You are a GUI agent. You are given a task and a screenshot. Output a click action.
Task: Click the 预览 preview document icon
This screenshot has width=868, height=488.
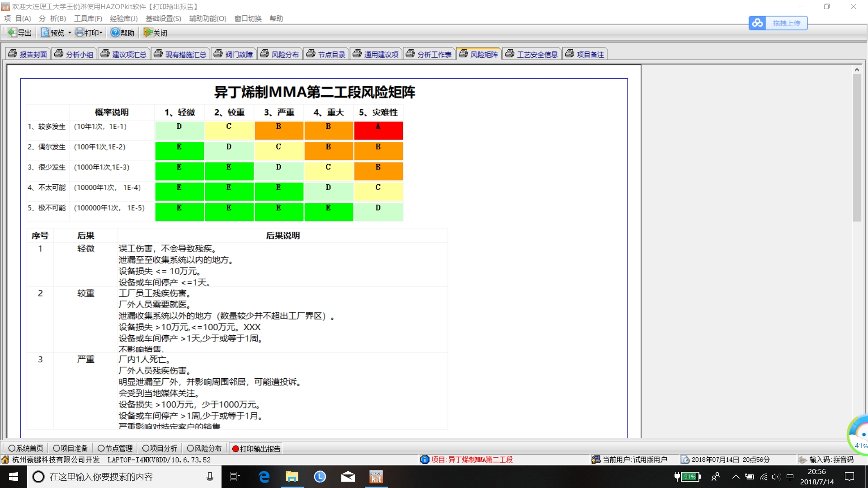(45, 33)
